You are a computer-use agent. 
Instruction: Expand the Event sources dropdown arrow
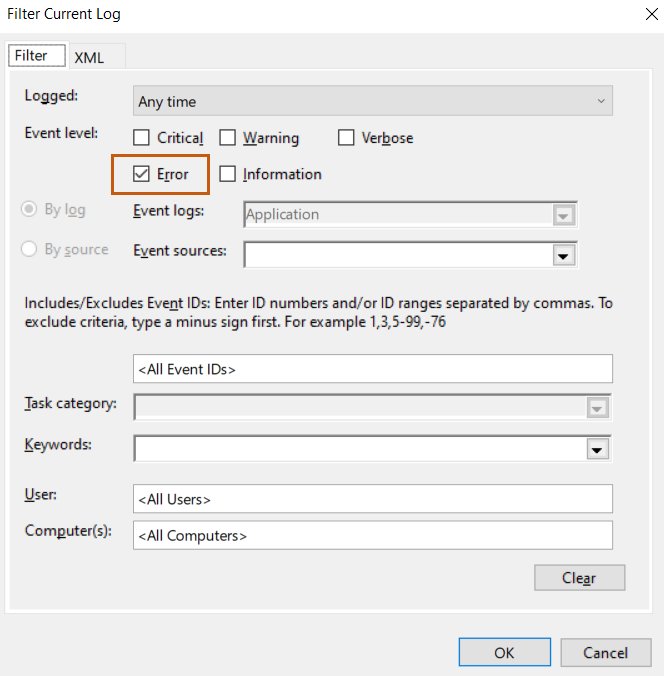click(565, 256)
